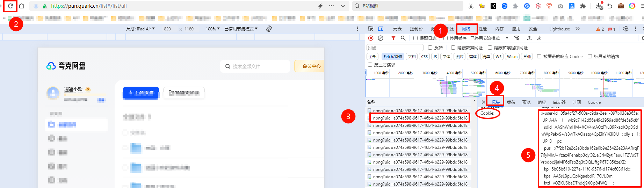
Task: Filter requests by CSS type
Action: click(424, 56)
